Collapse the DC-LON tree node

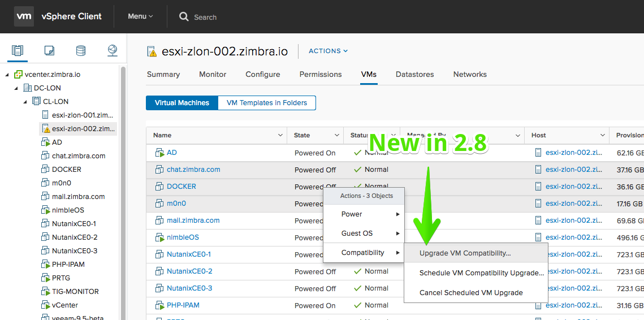[16, 88]
